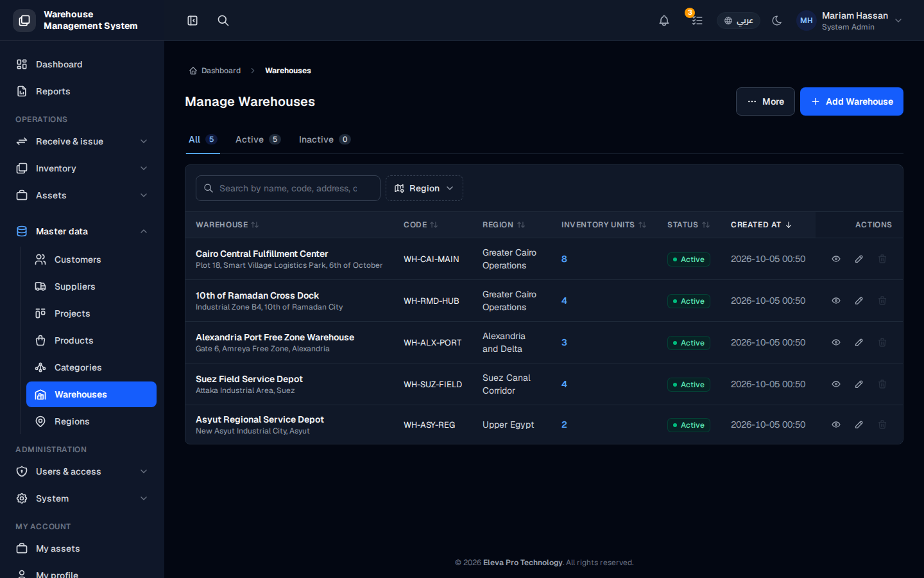The image size is (924, 578).
Task: Go to Dashboard breadcrumb link
Action: [x=215, y=71]
